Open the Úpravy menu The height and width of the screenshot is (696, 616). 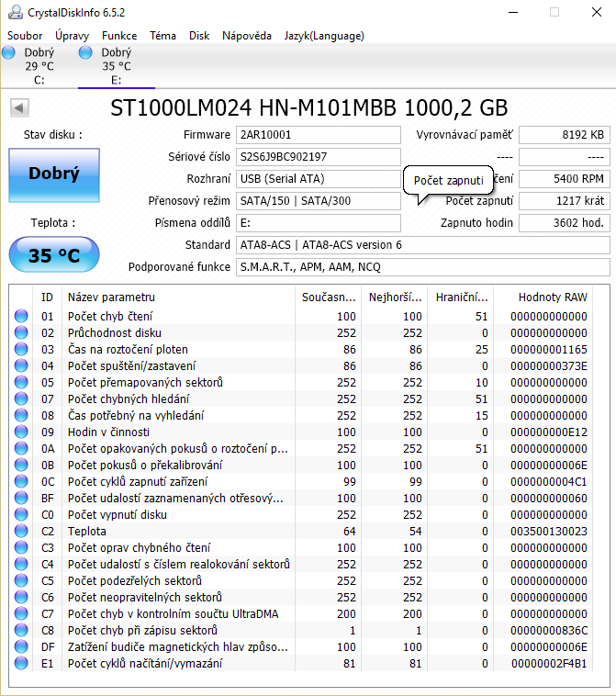click(72, 36)
